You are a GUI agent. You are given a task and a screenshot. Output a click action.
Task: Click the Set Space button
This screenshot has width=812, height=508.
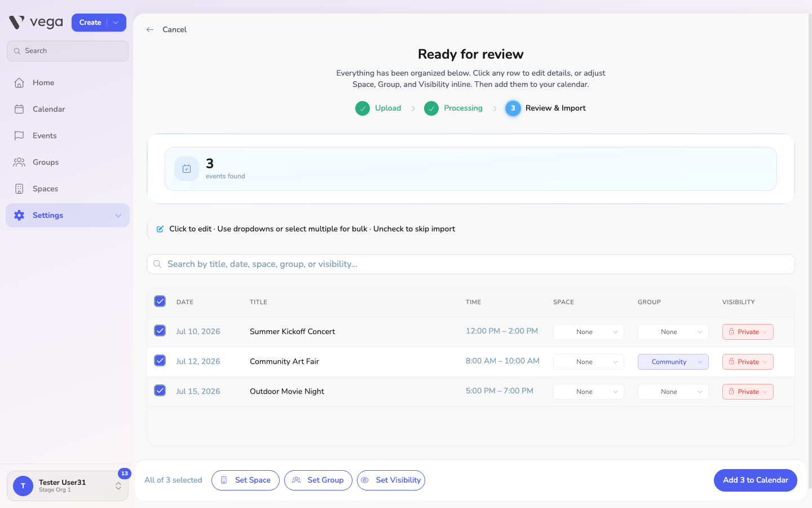coord(245,480)
